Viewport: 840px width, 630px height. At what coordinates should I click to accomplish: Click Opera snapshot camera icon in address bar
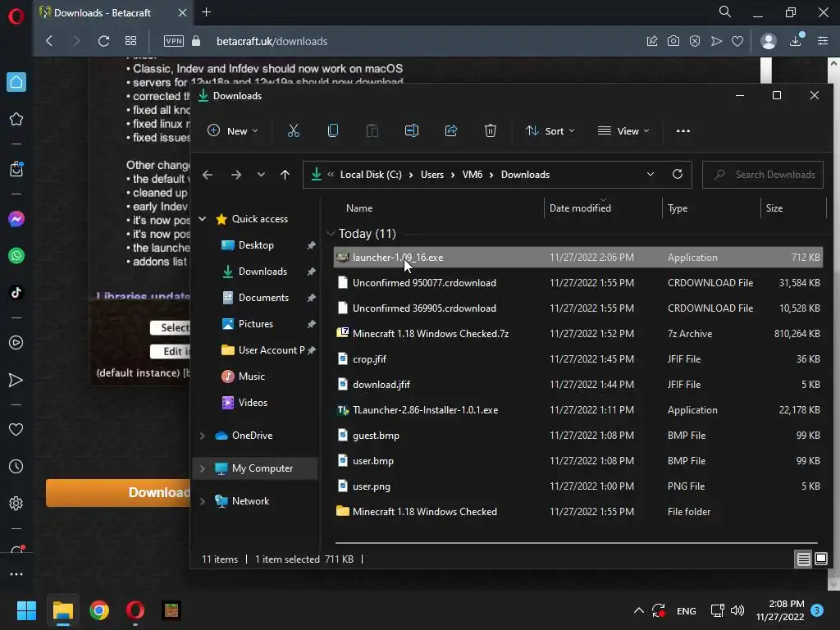(x=673, y=41)
